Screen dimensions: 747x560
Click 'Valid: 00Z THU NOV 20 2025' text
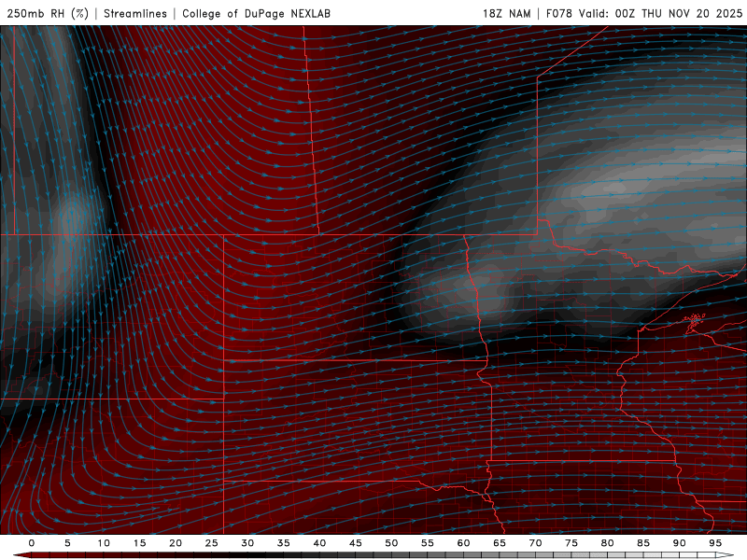(660, 13)
